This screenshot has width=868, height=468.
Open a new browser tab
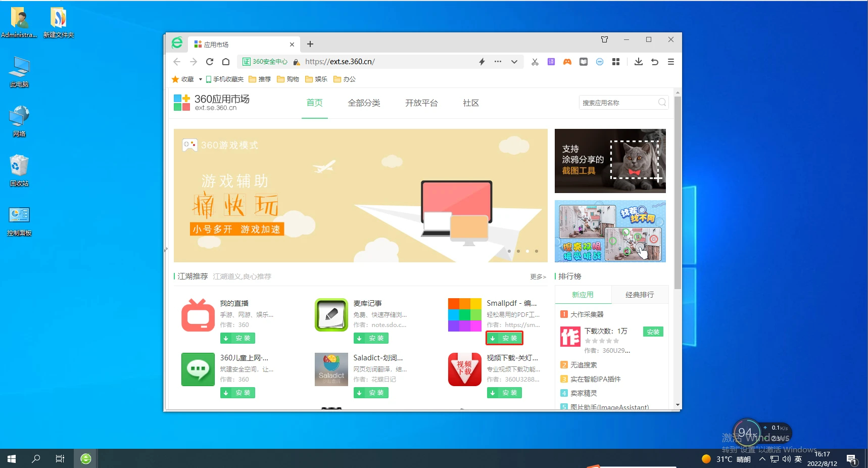[310, 44]
